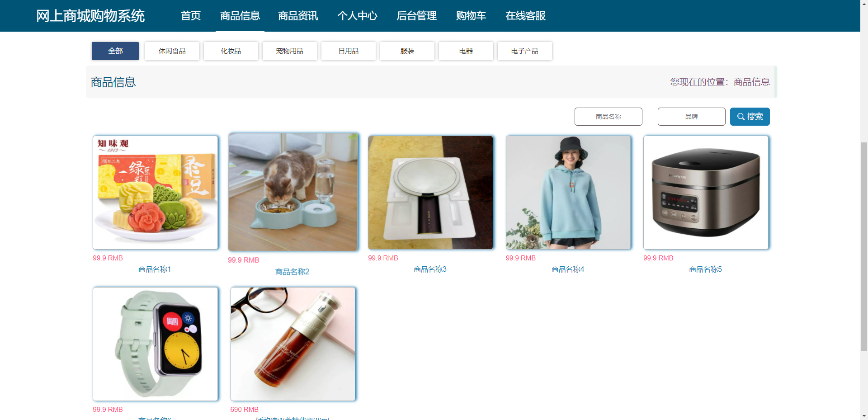Select the 电子产品 category filter
Viewport: 868px width, 420px height.
(525, 51)
